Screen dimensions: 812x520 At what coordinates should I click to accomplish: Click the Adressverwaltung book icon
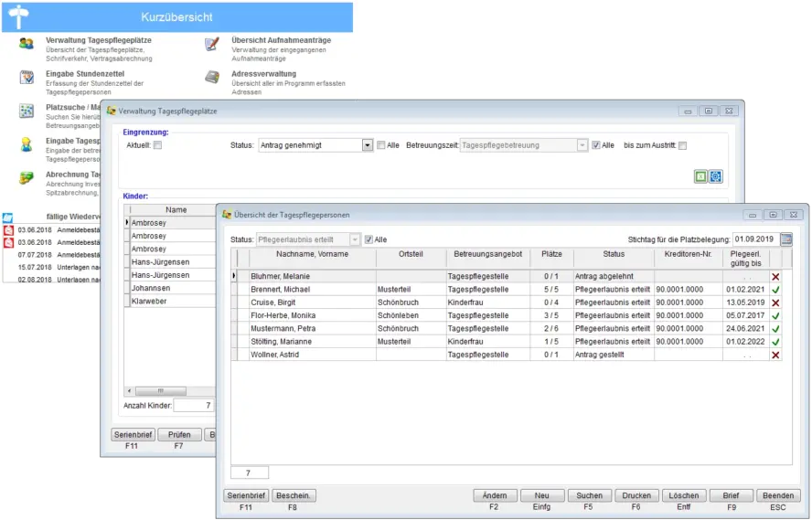pyautogui.click(x=212, y=77)
